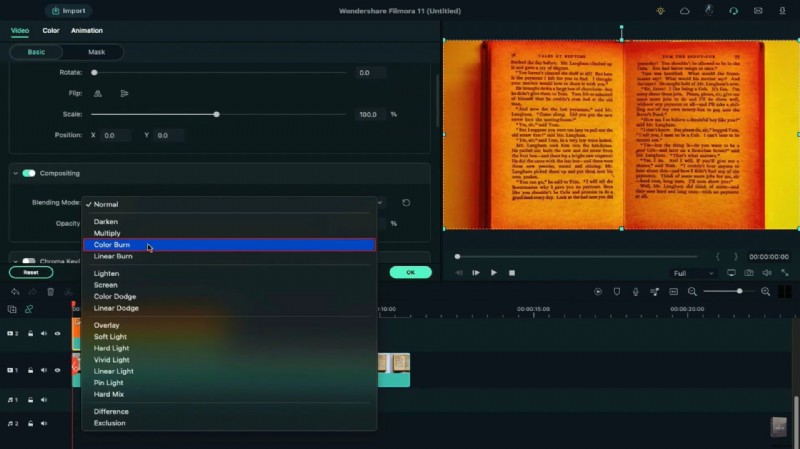Click the fullscreen preview arrows icon
The height and width of the screenshot is (449, 800).
(783, 273)
